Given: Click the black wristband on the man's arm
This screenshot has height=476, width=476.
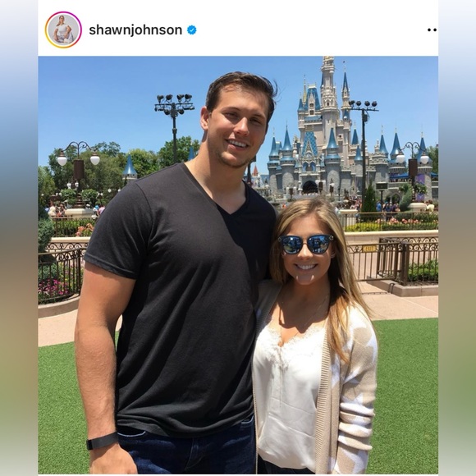Looking at the screenshot, I should (102, 441).
